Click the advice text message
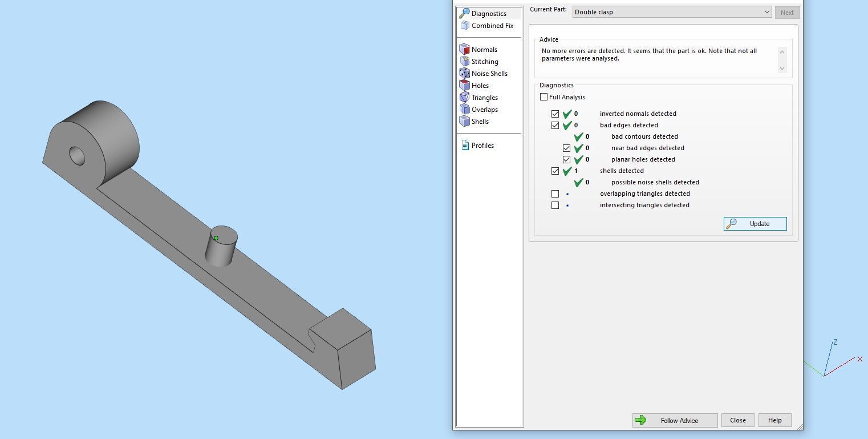This screenshot has width=868, height=439. click(x=649, y=55)
